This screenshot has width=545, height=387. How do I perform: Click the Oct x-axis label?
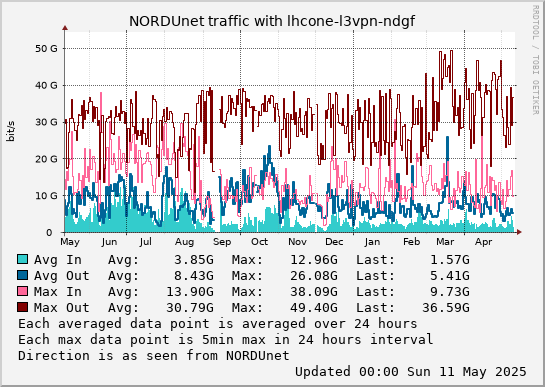coord(260,242)
